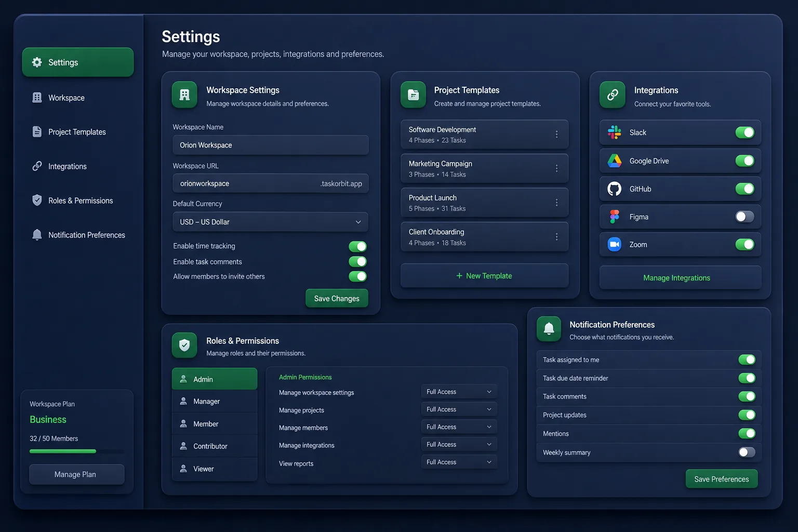Click the gear icon in the sidebar

coord(37,62)
